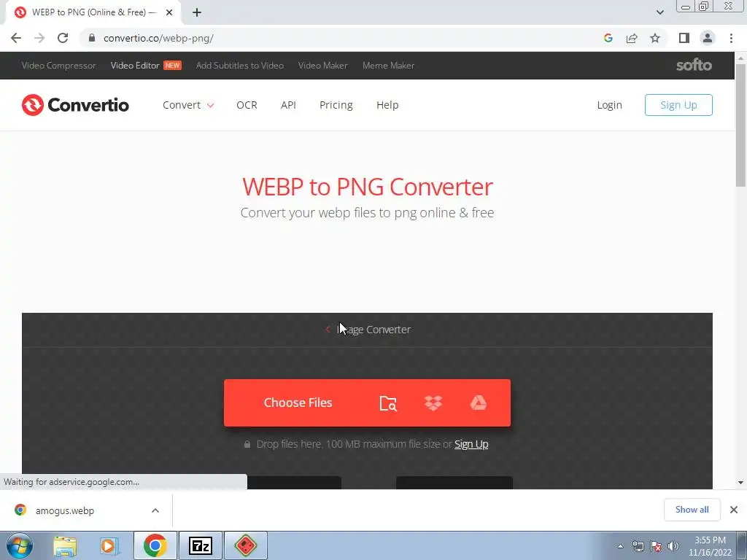Go to the Pricing page
This screenshot has width=747, height=560.
pos(336,105)
